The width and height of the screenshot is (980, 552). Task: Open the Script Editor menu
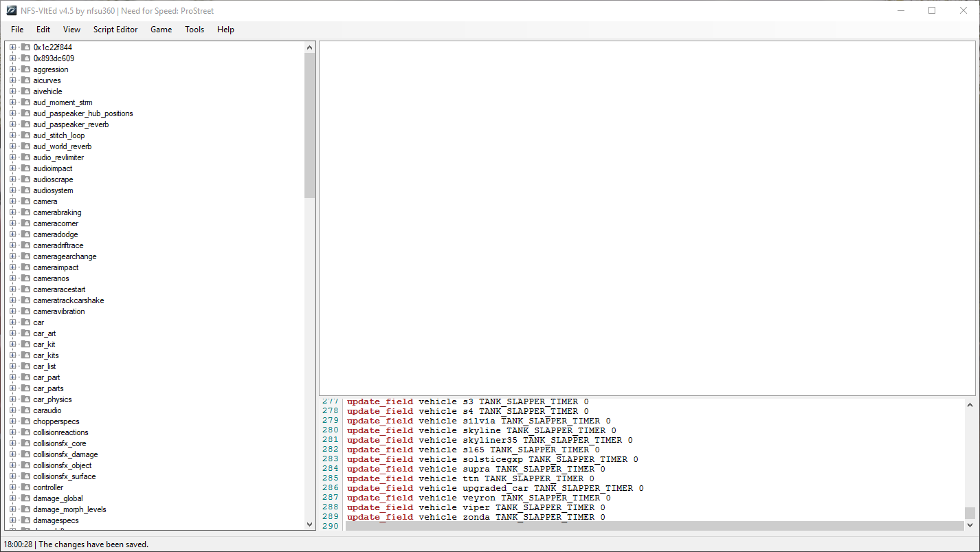coord(115,30)
